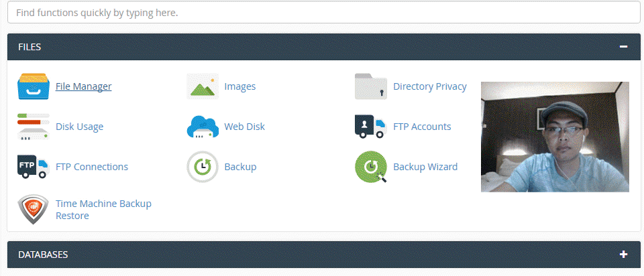Focus the find functions search box
644x276 pixels.
(323, 12)
